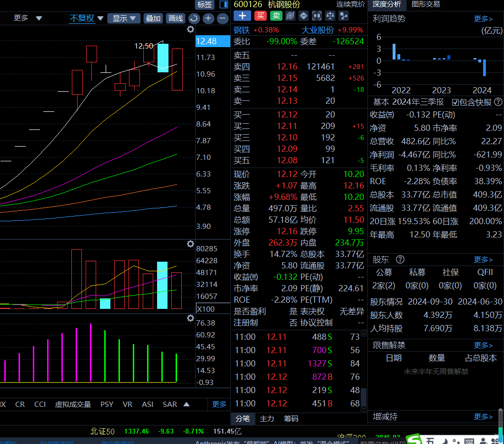This screenshot has width=504, height=444.
Task: Toggle the 包含快报 checkbox
Action: pos(455,102)
